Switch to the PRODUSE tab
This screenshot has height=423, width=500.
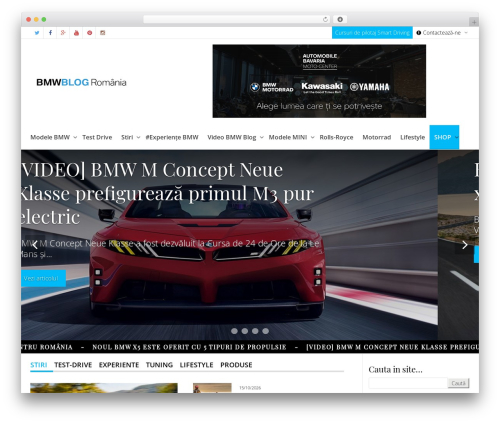coord(236,365)
